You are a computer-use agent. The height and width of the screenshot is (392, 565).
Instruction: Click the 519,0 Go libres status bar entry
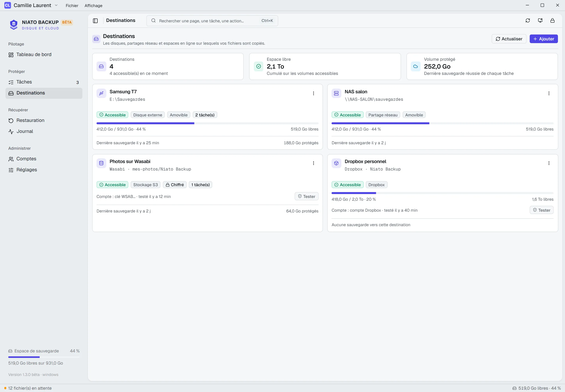537,388
